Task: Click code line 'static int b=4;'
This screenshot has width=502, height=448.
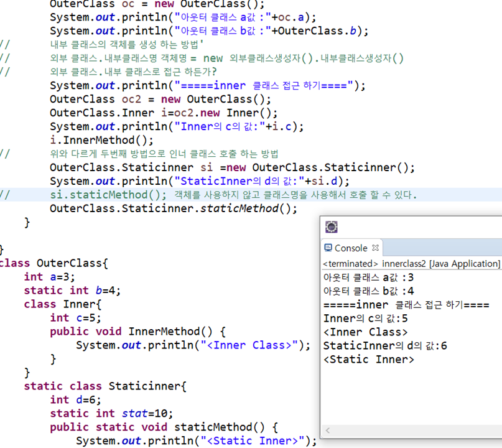Action: (x=72, y=291)
